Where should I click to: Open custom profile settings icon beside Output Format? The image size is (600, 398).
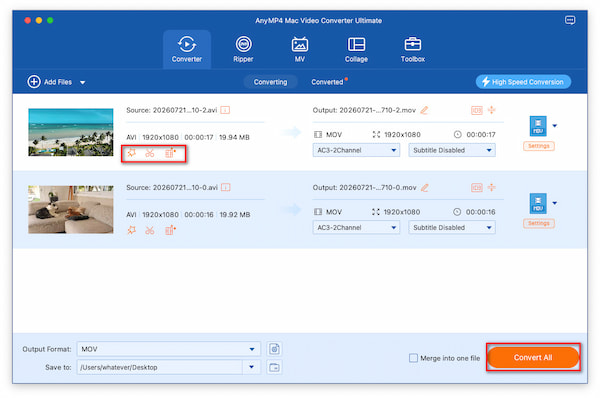274,349
